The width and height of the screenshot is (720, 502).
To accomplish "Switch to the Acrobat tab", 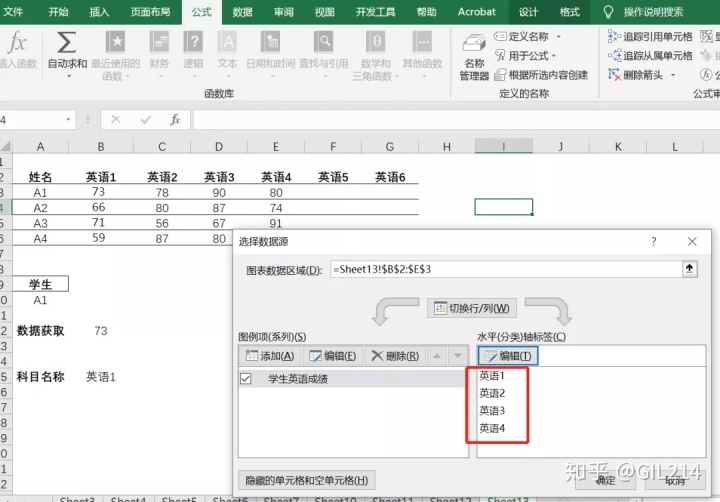I will [477, 11].
